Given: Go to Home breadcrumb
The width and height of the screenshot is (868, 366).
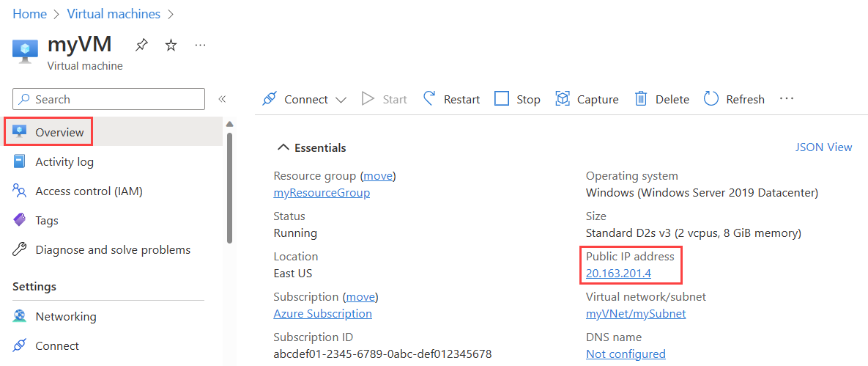Looking at the screenshot, I should 30,14.
